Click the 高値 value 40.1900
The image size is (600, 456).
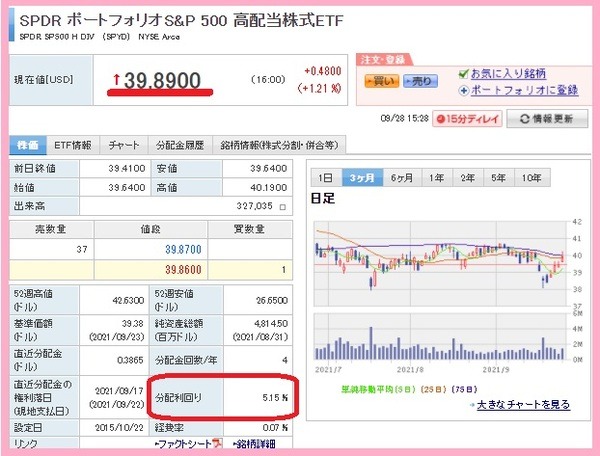[269, 187]
